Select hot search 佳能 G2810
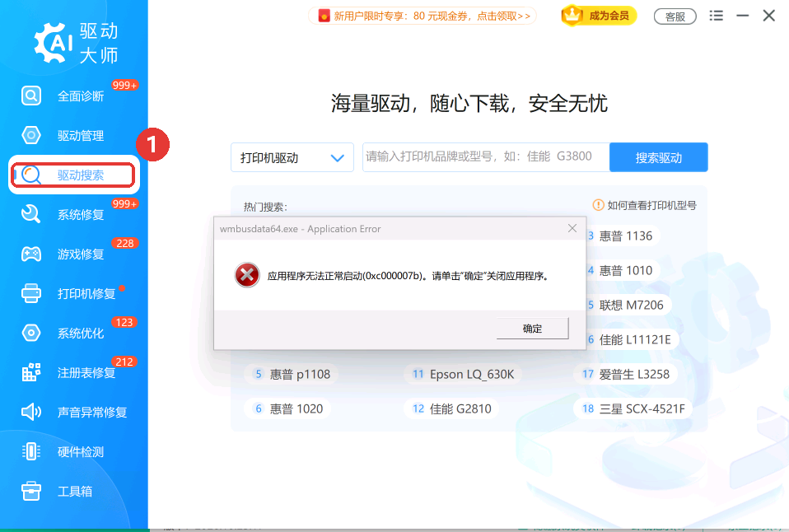789x532 pixels. click(451, 408)
